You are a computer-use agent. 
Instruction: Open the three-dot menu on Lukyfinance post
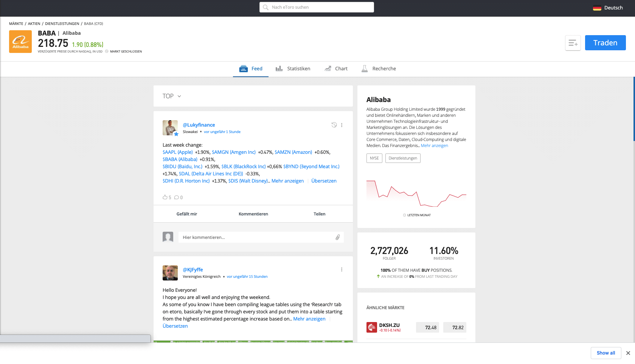click(342, 125)
